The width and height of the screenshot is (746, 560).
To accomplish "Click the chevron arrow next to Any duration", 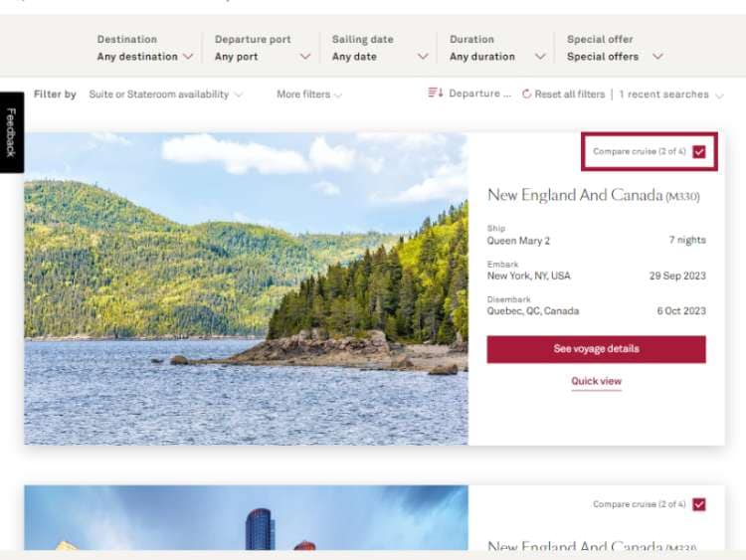I will [x=540, y=56].
